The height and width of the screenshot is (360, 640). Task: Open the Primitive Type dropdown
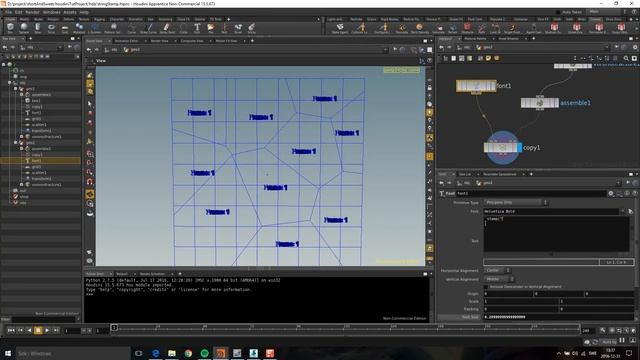tap(516, 202)
